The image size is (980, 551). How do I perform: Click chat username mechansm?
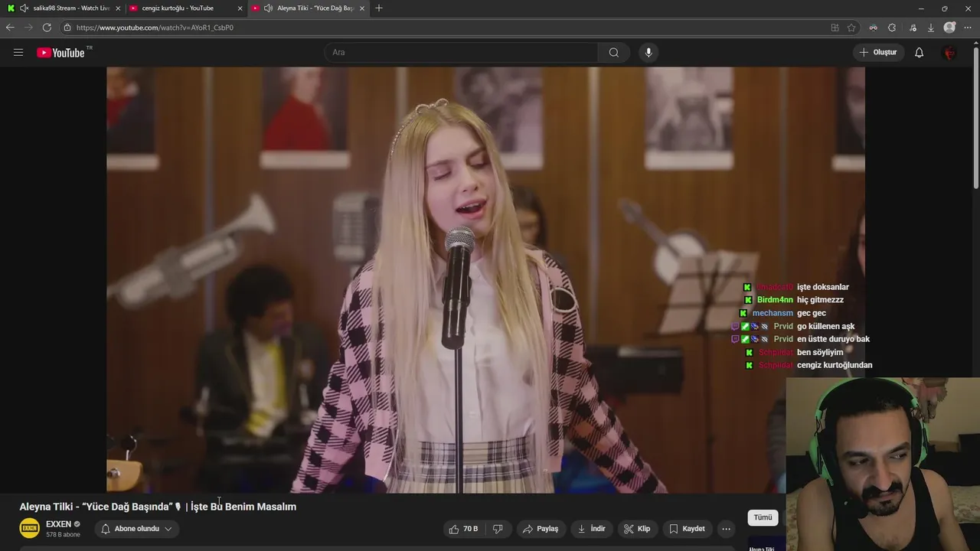pos(773,313)
